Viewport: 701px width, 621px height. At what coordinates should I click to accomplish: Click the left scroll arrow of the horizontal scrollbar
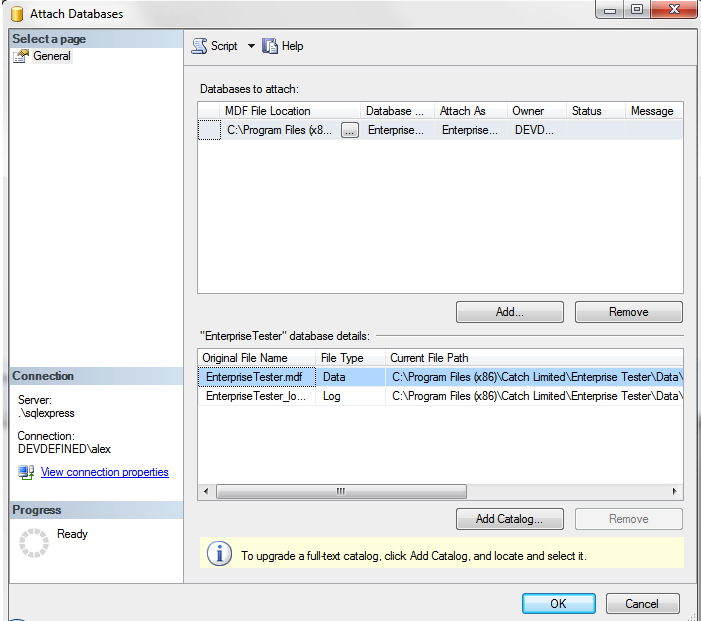click(207, 491)
